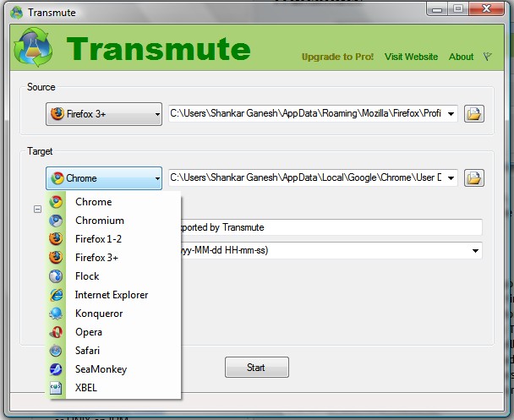Click the SeaMonkey icon

[56, 369]
